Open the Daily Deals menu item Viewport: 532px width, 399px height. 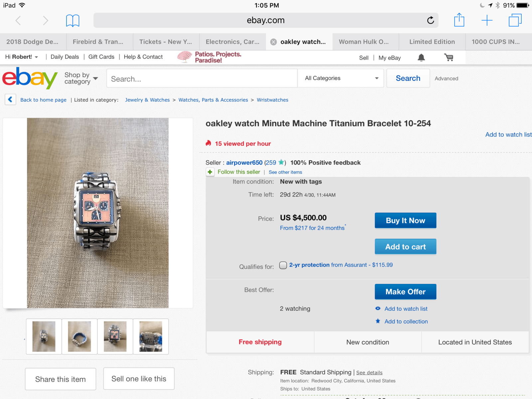pyautogui.click(x=65, y=57)
